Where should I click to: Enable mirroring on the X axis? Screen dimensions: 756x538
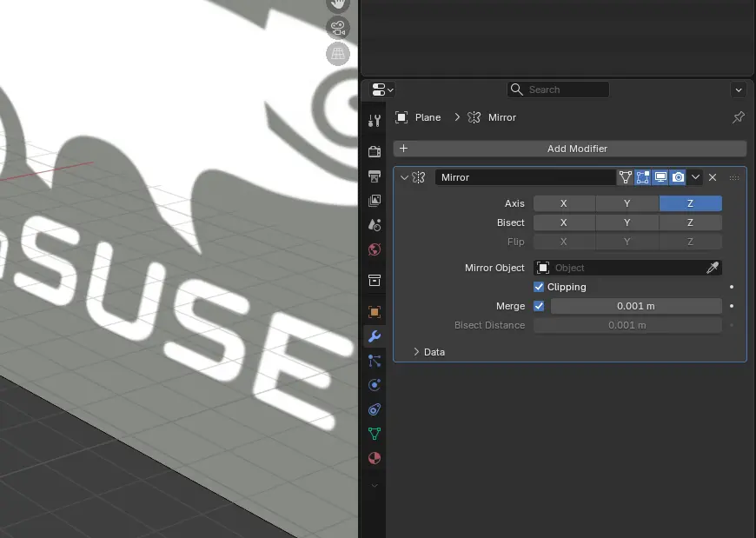[563, 203]
